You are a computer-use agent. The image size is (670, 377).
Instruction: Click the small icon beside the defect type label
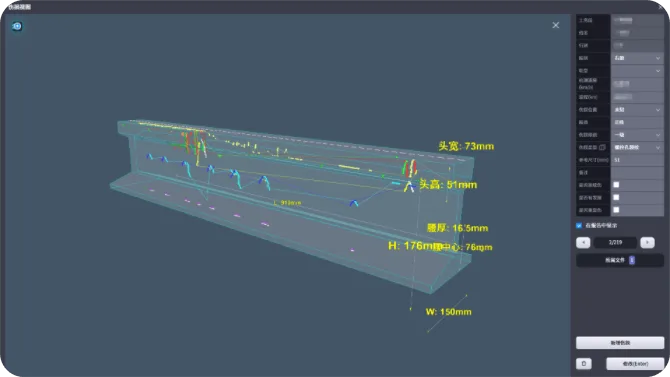click(x=602, y=147)
